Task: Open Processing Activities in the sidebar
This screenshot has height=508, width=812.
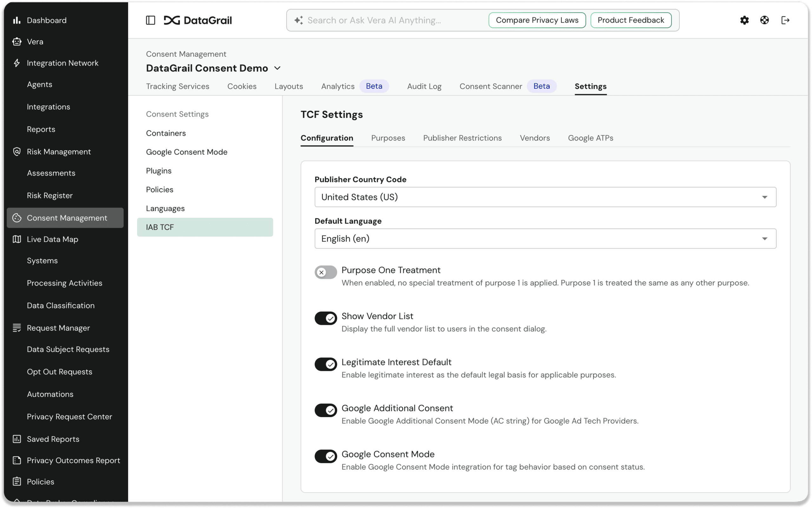Action: [x=65, y=283]
